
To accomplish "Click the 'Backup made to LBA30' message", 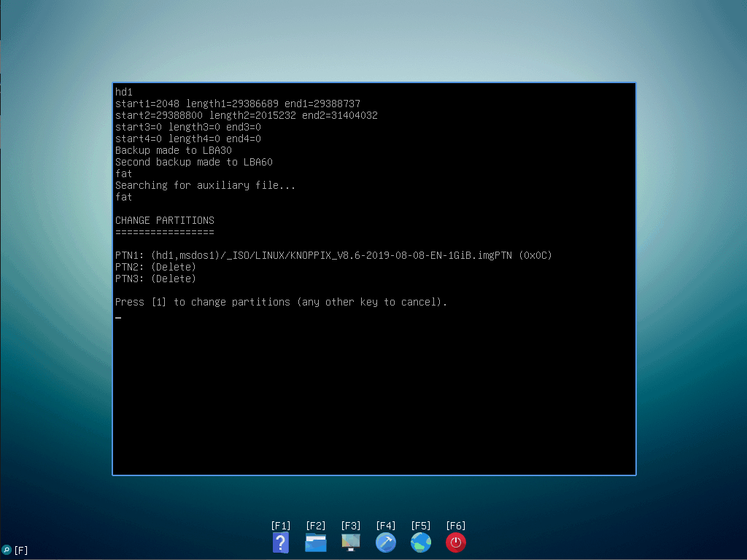I will pos(174,150).
